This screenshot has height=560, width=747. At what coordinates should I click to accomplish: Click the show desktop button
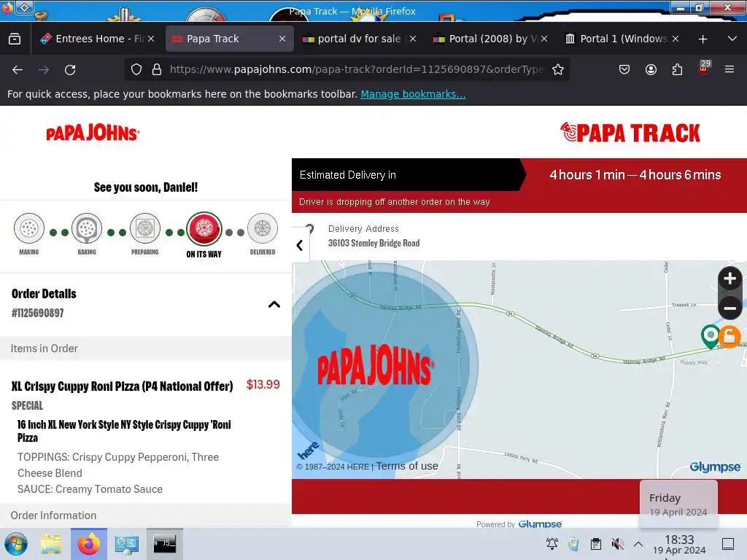(x=728, y=544)
